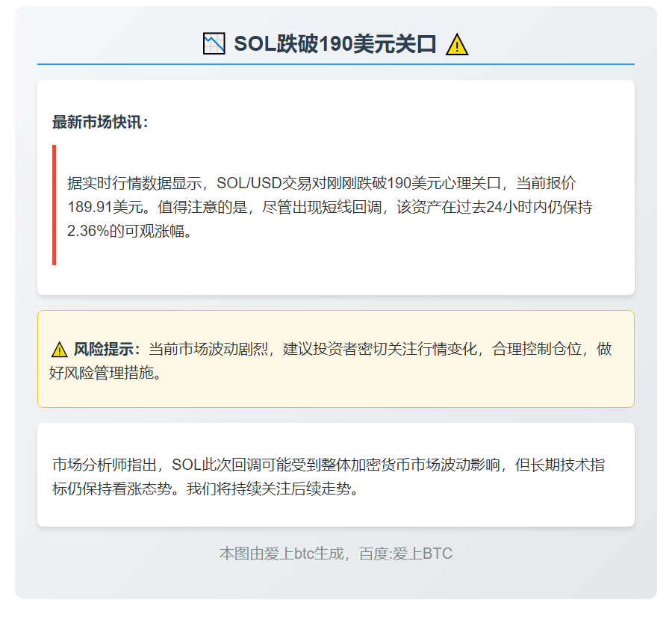
Task: Click the footer line 本图由爱上btc生成
Action: [283, 554]
